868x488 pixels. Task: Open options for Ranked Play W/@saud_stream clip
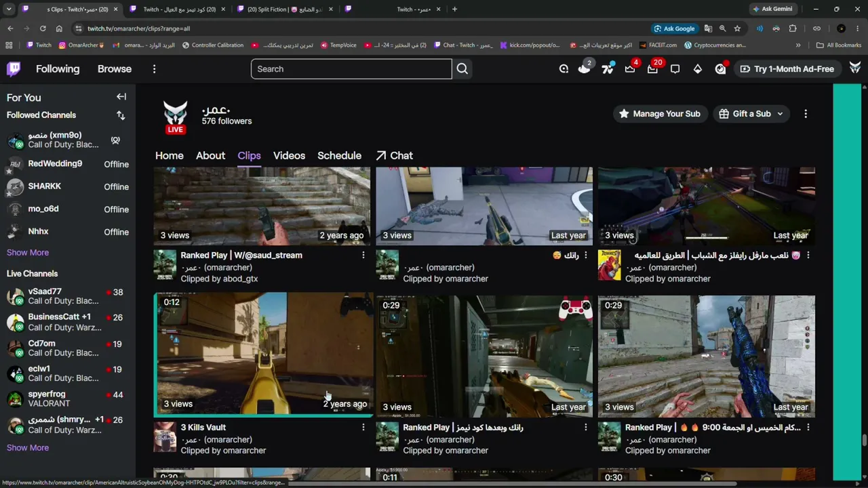point(363,255)
